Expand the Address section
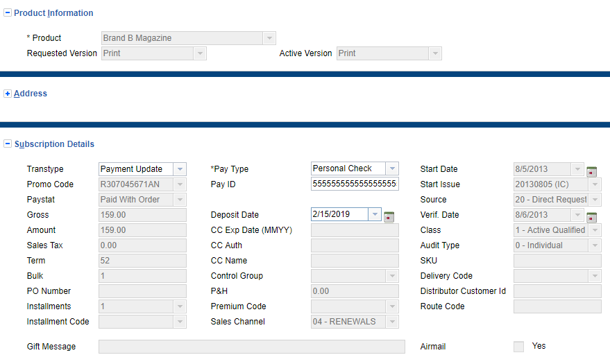Screen dimensions: 610x364 click(8, 94)
